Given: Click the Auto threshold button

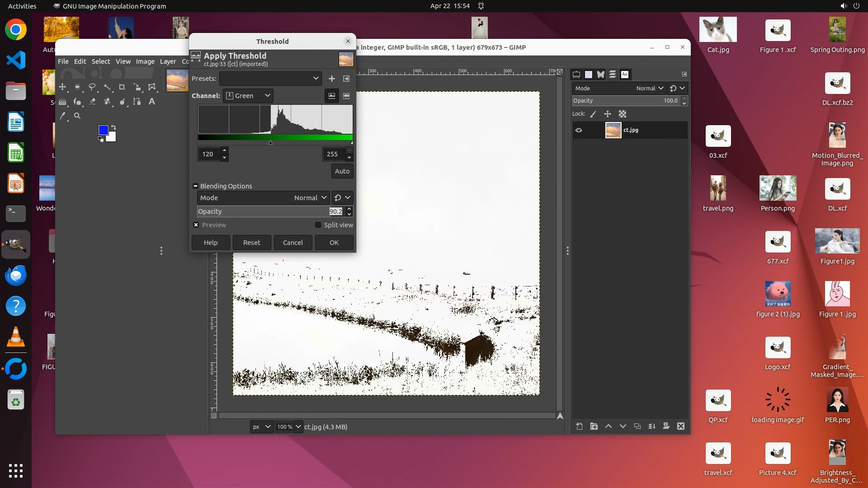Looking at the screenshot, I should (x=342, y=171).
